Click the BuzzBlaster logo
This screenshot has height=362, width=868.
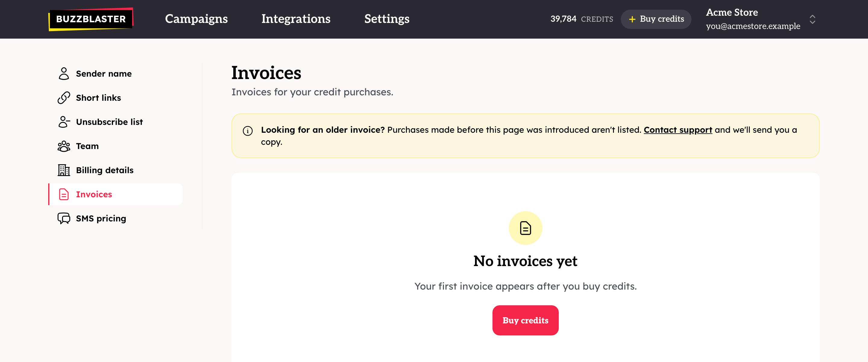[91, 19]
